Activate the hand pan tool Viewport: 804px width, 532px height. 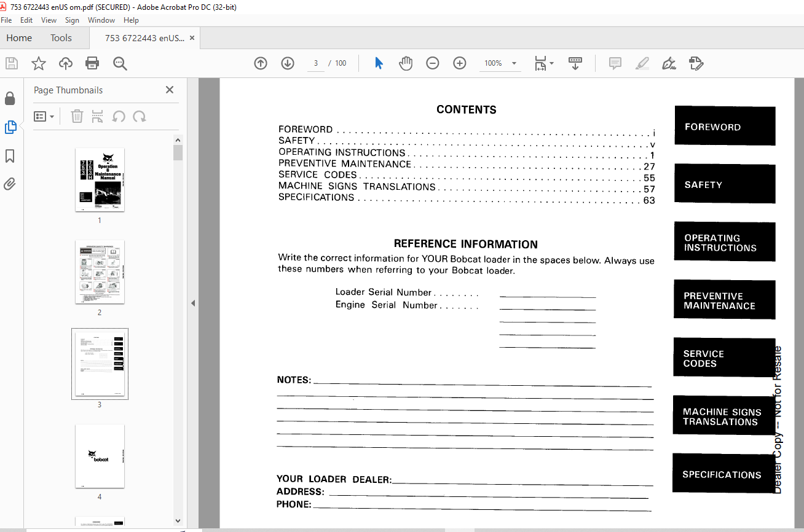pyautogui.click(x=406, y=63)
